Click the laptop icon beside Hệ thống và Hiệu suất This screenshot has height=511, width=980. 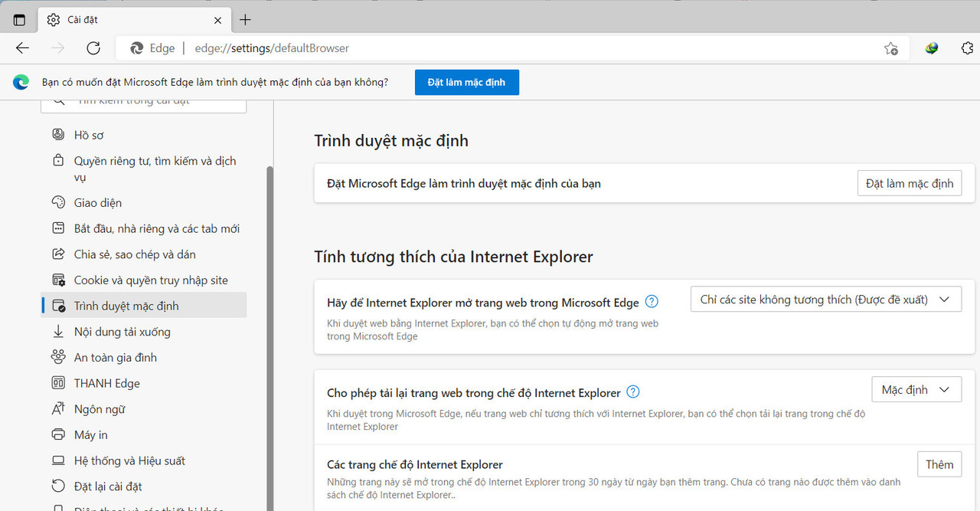coord(58,460)
